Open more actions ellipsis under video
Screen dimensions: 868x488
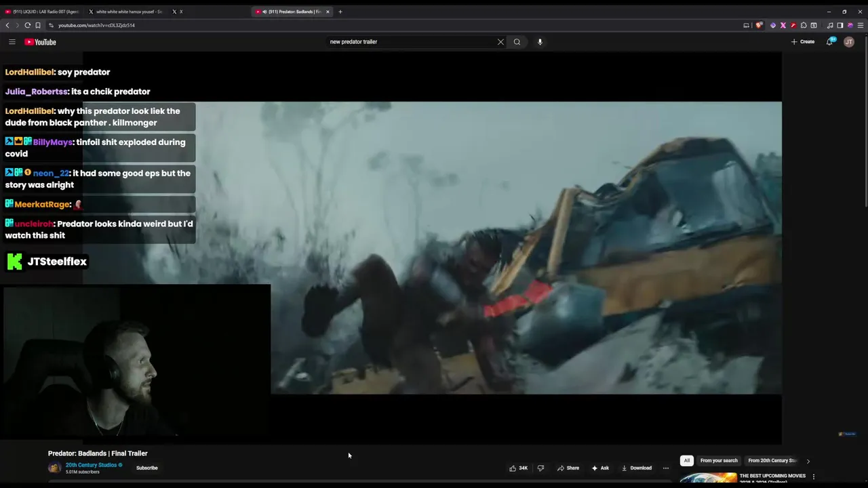click(x=665, y=468)
